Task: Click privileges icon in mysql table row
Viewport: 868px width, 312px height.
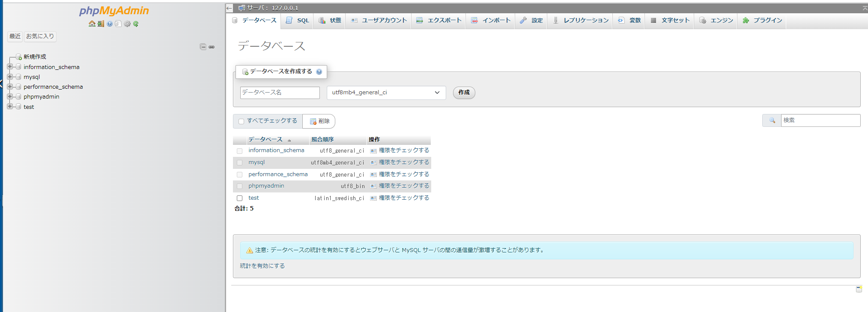Action: point(373,162)
